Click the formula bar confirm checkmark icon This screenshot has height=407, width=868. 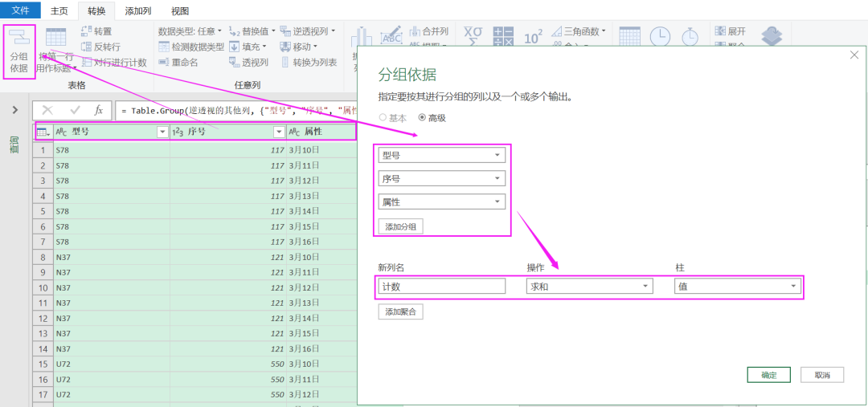tap(76, 110)
